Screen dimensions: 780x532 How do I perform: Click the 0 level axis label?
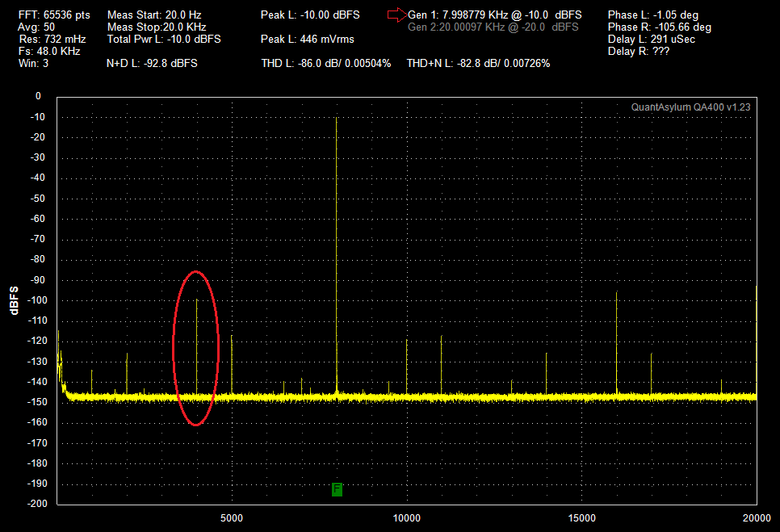coord(38,96)
